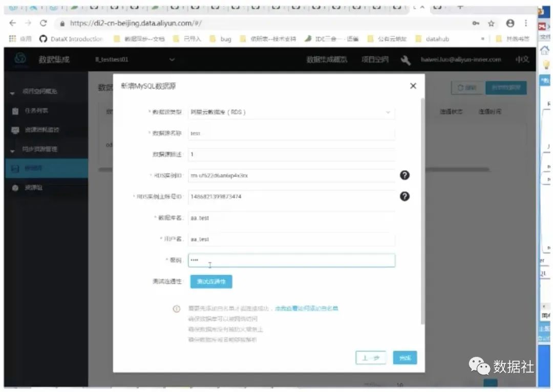Open the bug bookmark folder
553x392 pixels.
point(221,39)
